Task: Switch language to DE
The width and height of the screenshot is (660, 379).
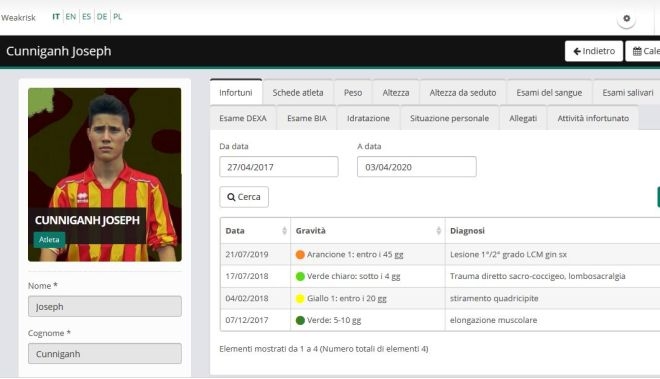Action: 102,17
